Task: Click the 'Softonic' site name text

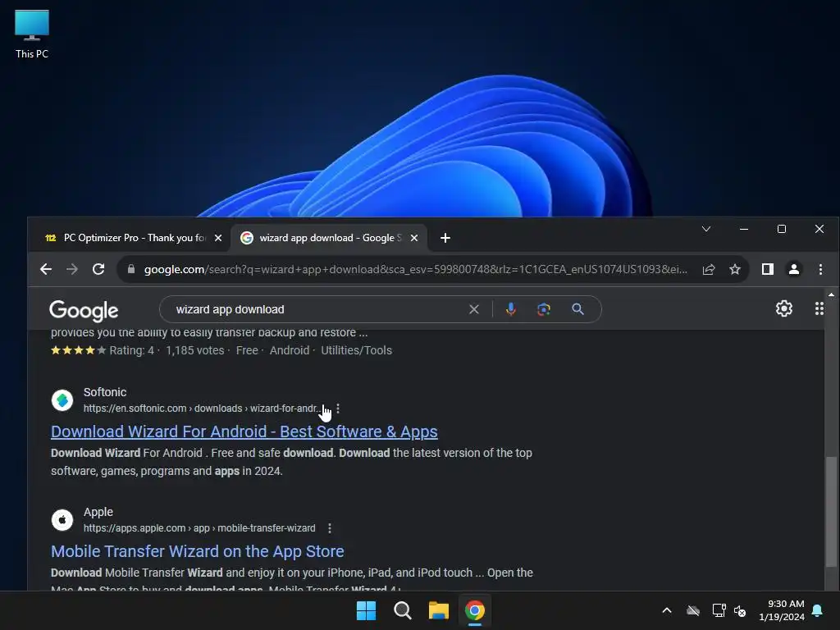Action: [105, 392]
